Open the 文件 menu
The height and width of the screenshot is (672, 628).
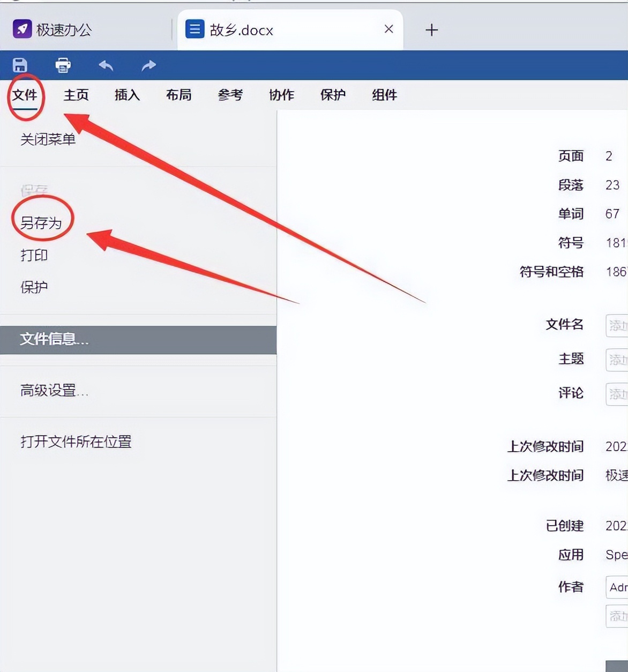click(x=26, y=95)
